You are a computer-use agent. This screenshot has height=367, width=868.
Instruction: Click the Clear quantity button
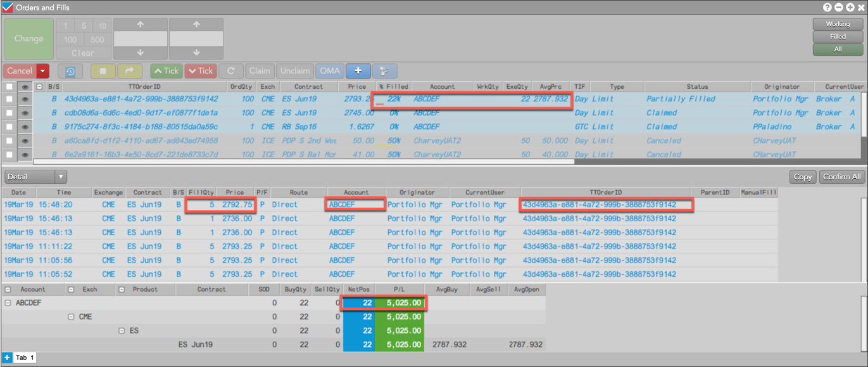coord(84,53)
